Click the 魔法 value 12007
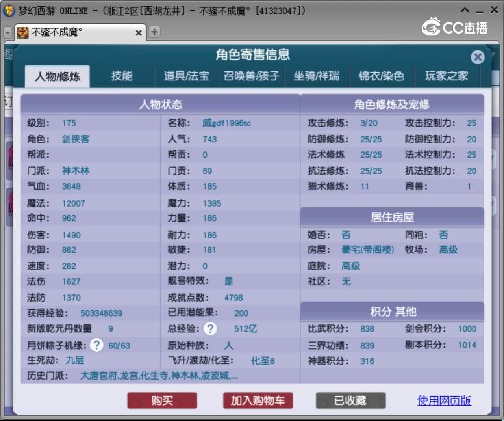 point(73,203)
